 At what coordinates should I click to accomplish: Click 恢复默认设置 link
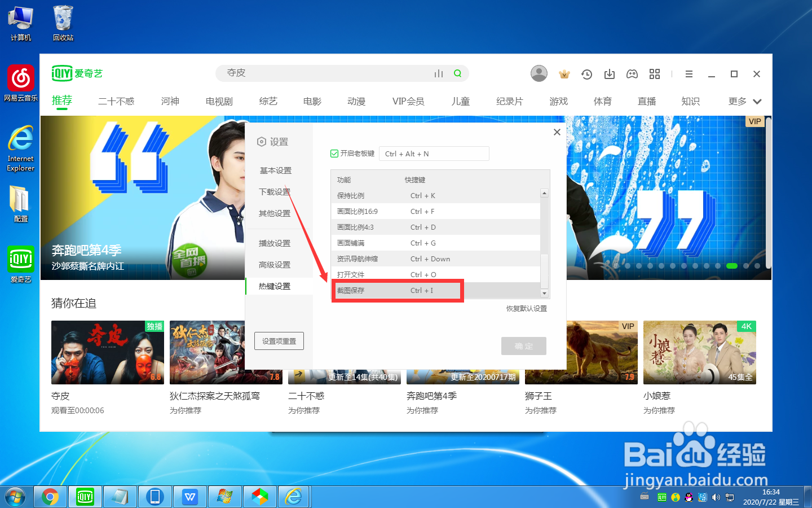point(527,309)
